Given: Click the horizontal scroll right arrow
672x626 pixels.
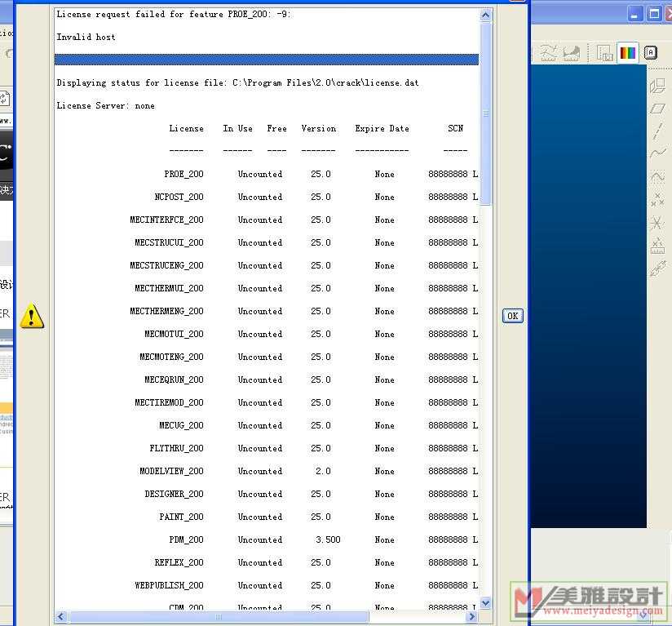Looking at the screenshot, I should [x=472, y=616].
